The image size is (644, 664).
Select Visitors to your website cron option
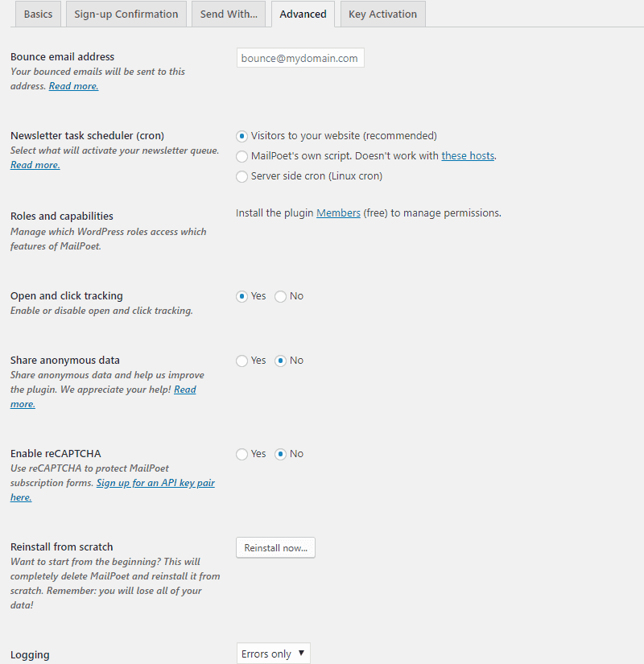[242, 136]
